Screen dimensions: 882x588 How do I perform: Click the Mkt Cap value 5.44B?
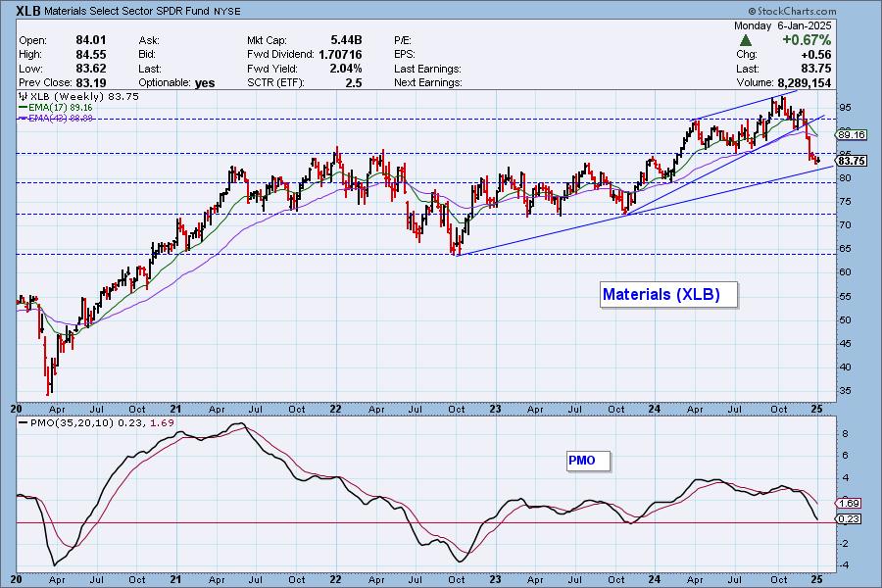tap(346, 40)
